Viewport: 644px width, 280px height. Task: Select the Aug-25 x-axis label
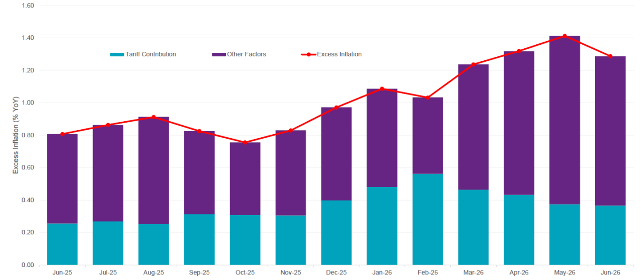(x=153, y=273)
